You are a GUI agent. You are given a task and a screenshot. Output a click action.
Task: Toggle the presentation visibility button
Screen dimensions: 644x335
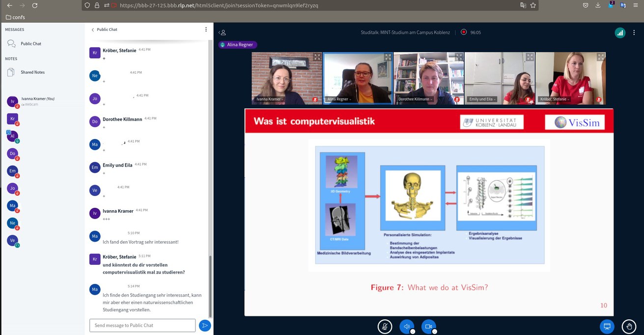[607, 327]
